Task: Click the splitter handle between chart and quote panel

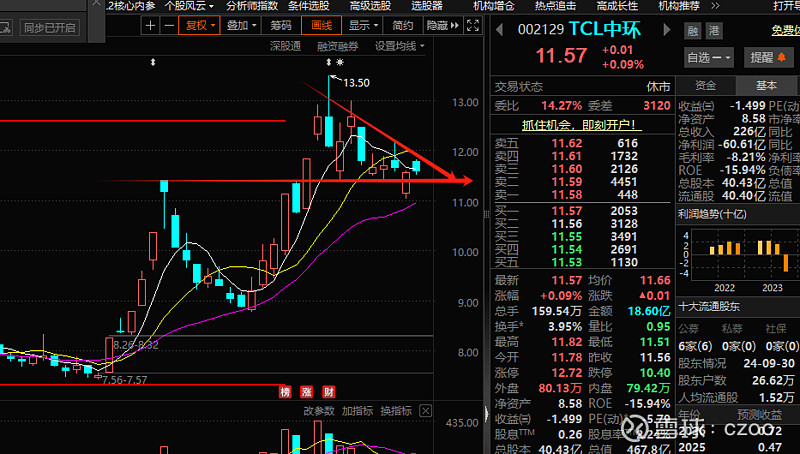Action: click(x=487, y=214)
